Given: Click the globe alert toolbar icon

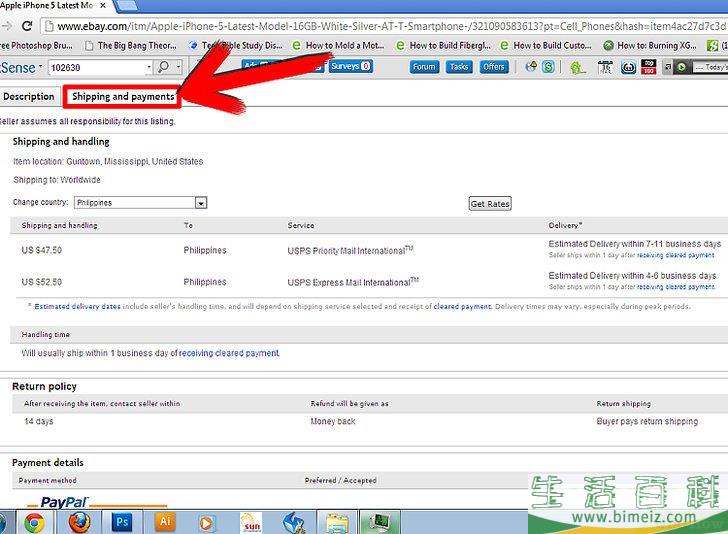Looking at the screenshot, I should pyautogui.click(x=531, y=67).
